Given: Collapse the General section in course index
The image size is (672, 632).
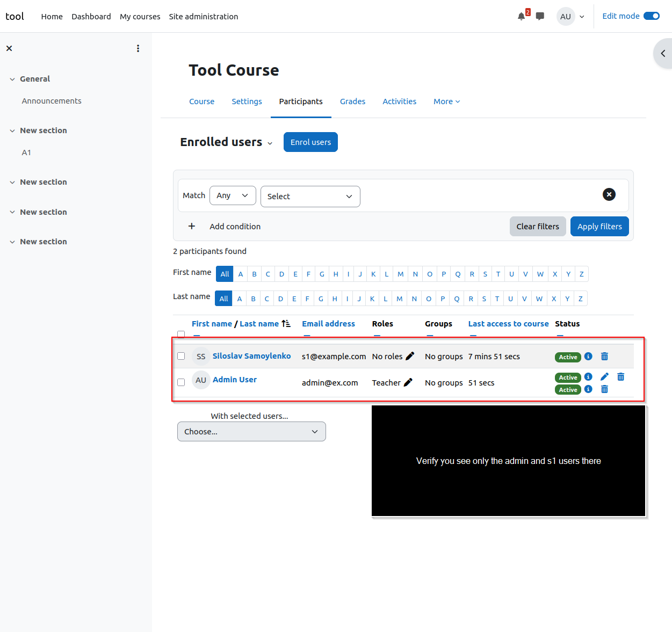Looking at the screenshot, I should (12, 79).
